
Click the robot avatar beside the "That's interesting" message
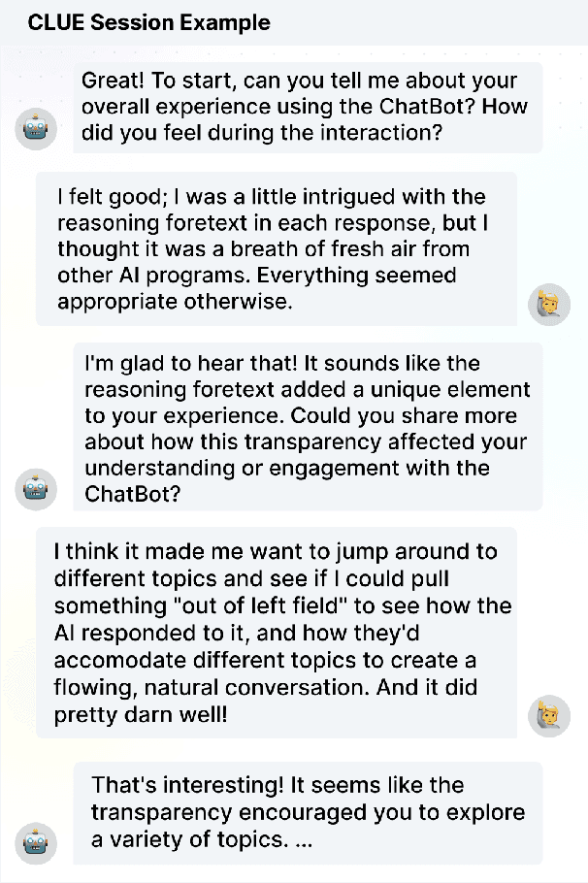(37, 841)
